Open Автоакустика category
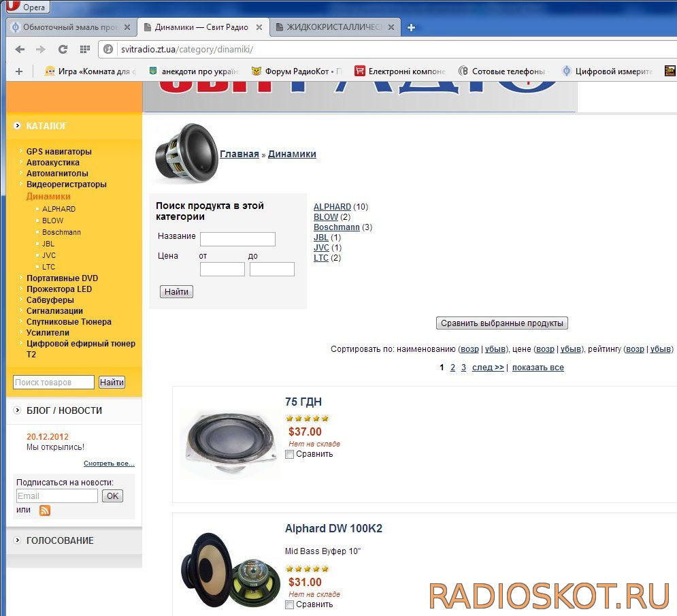This screenshot has width=677, height=616. 52,163
